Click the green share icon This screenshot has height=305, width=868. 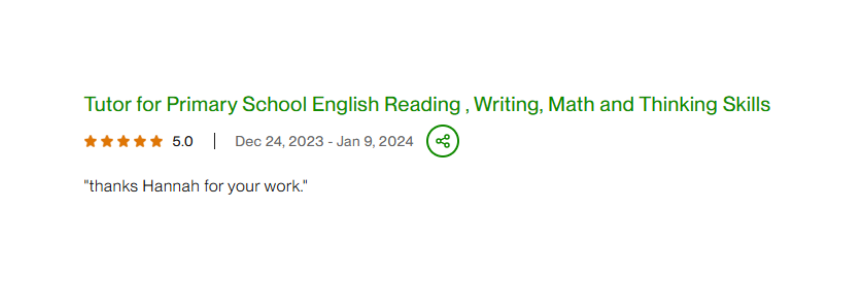pos(442,141)
